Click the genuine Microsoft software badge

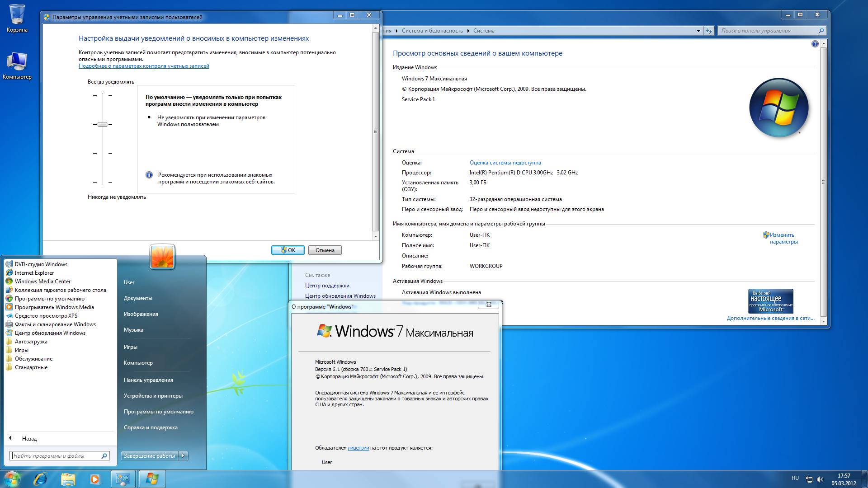click(x=771, y=301)
